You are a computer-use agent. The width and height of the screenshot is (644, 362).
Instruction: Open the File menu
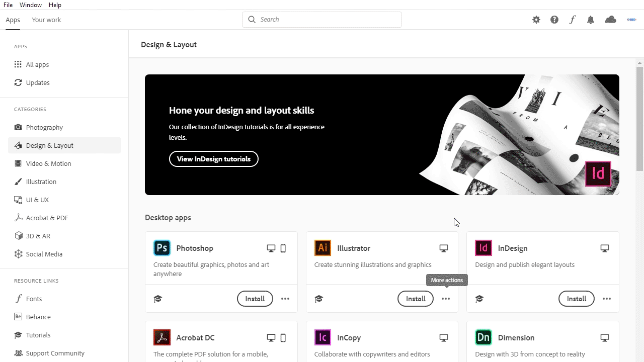pyautogui.click(x=8, y=5)
